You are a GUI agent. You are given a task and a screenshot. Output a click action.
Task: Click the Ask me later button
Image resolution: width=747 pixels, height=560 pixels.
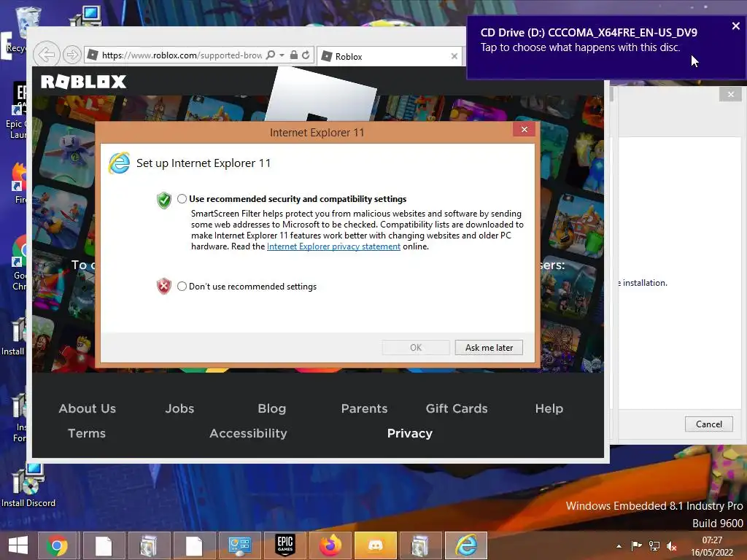coord(489,348)
